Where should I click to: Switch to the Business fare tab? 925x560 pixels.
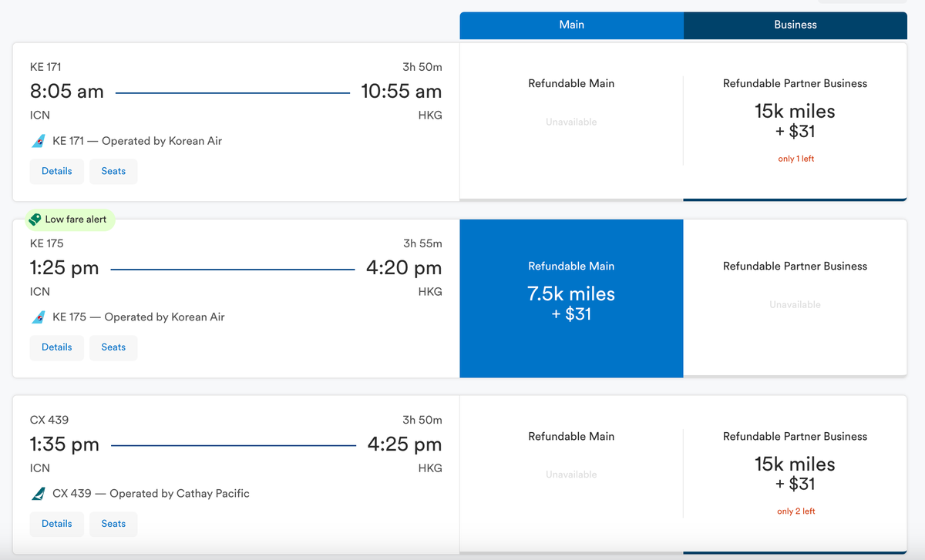[x=795, y=25]
